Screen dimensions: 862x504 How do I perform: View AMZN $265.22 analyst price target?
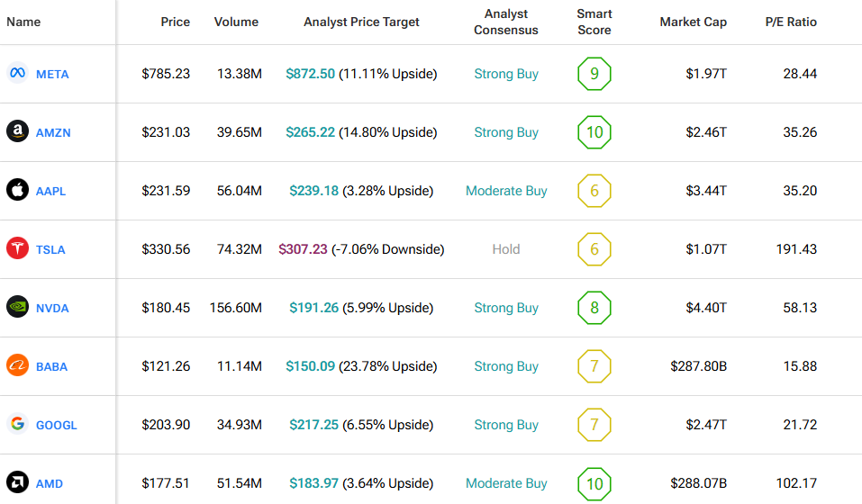pos(310,132)
